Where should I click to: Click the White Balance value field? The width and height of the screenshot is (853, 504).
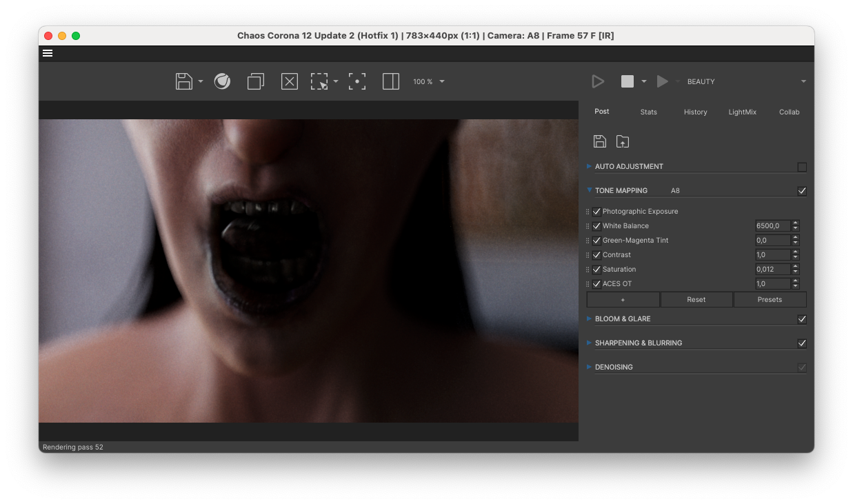click(772, 226)
